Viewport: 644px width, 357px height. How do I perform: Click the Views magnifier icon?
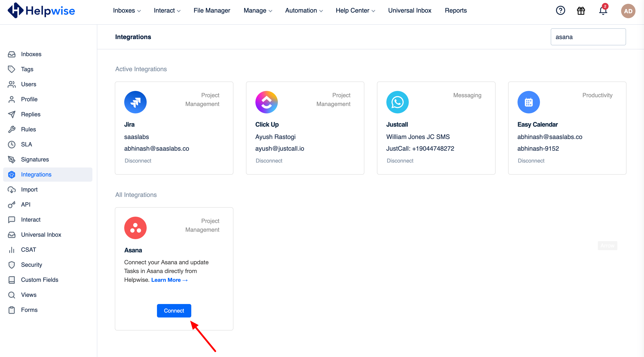coord(11,294)
